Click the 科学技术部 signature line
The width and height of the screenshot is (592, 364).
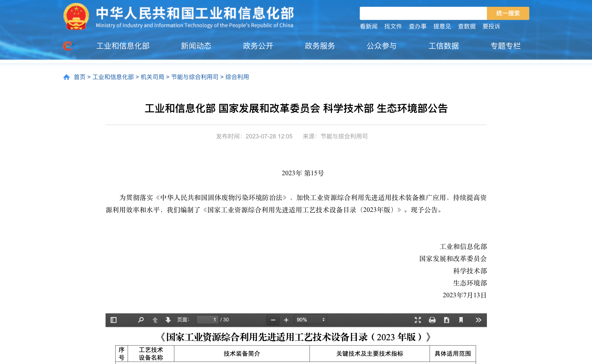(470, 271)
